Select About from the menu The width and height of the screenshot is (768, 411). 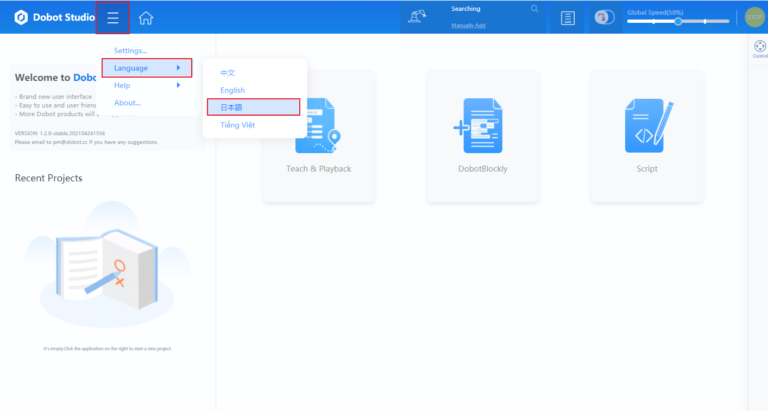(127, 103)
